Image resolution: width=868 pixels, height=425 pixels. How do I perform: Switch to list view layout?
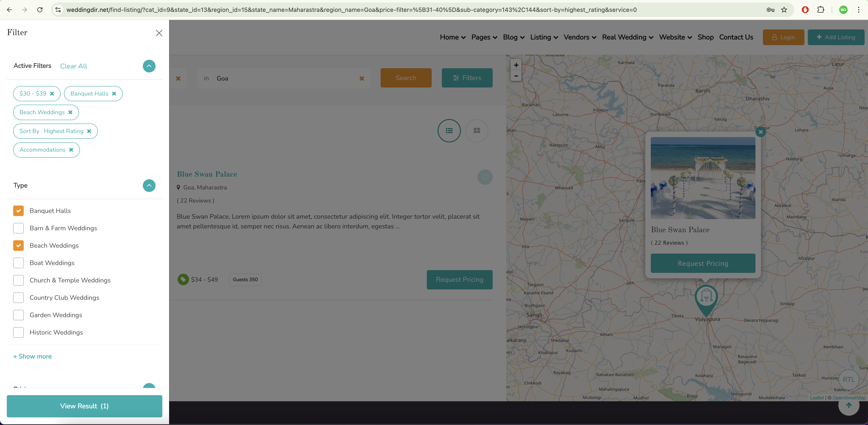449,131
